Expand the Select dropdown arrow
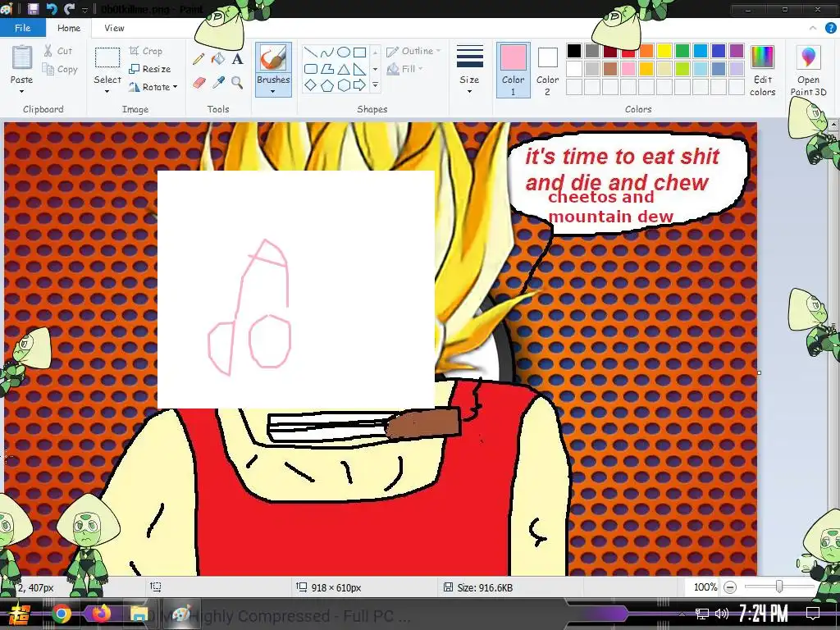 (x=107, y=92)
